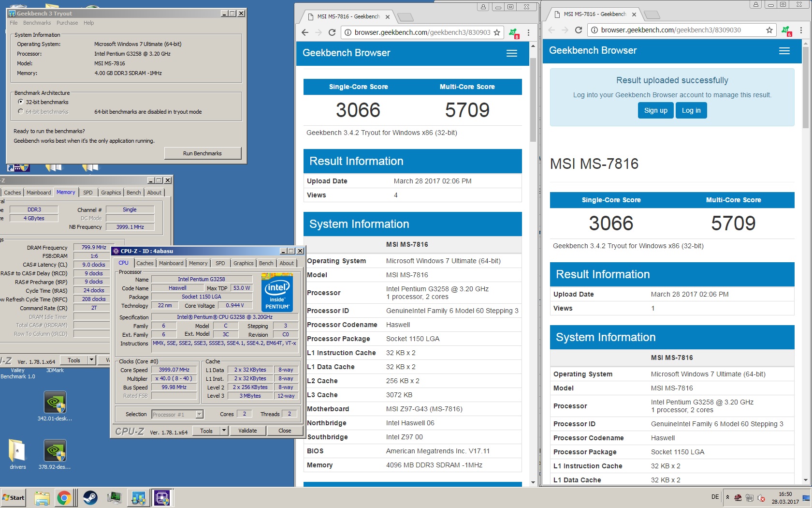Click the Start button

tap(14, 498)
